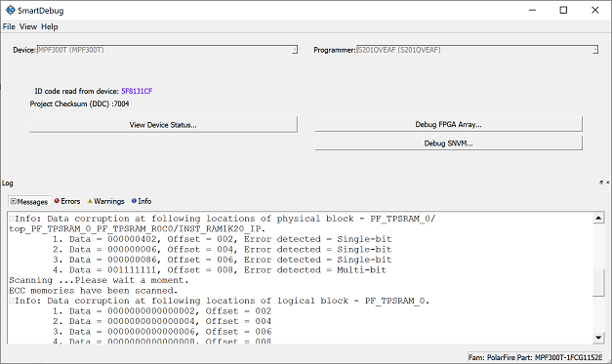Open the Programmer dropdown S201QVEAF
The image size is (612, 364).
pyautogui.click(x=477, y=50)
